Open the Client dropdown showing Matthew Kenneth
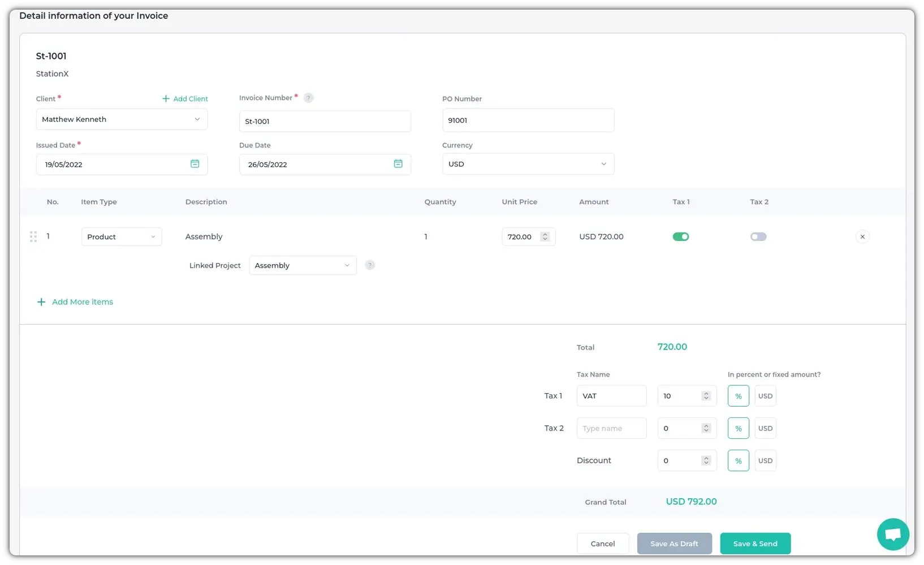This screenshot has height=565, width=924. pos(122,119)
